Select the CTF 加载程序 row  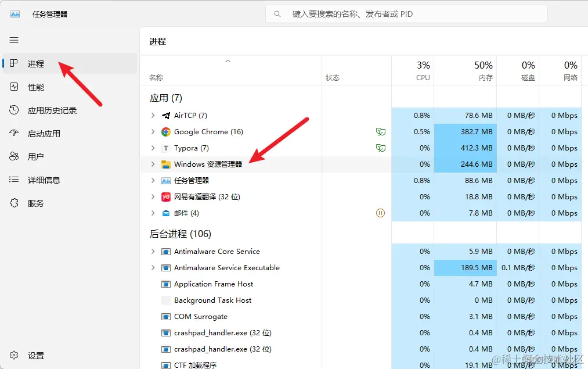tap(360, 364)
